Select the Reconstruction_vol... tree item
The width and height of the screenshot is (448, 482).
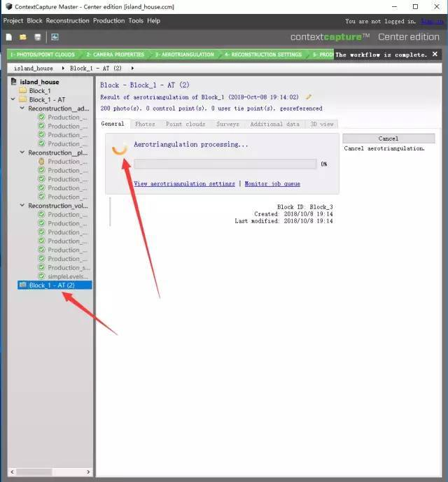coord(58,206)
